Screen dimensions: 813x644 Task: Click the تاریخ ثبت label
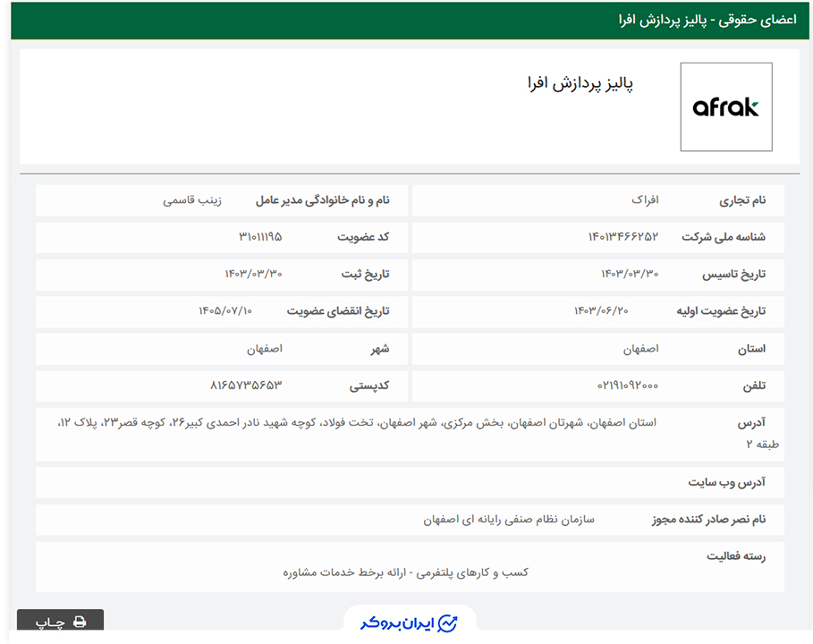[x=365, y=275]
